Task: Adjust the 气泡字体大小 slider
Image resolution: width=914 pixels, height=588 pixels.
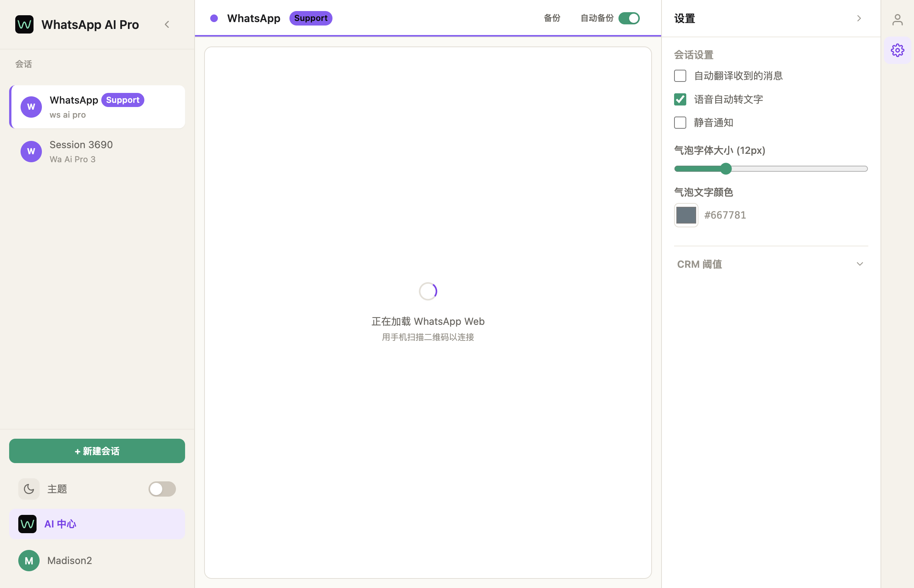Action: (771, 169)
